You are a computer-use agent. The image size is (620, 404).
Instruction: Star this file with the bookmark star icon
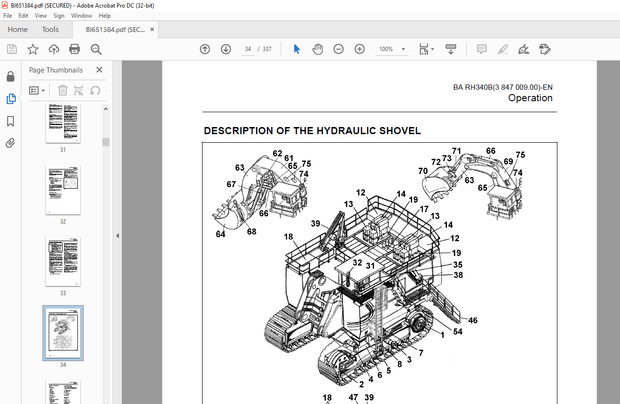point(33,49)
